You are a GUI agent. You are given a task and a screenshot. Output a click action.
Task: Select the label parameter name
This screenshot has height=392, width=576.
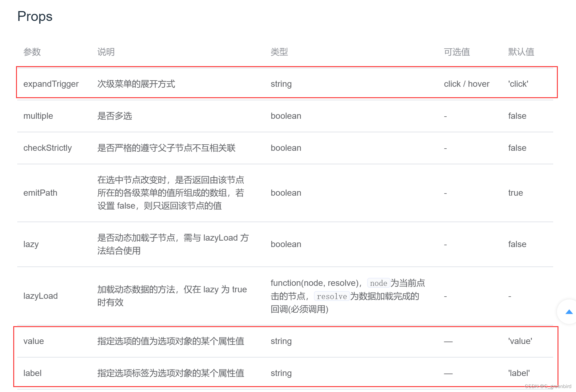point(32,373)
